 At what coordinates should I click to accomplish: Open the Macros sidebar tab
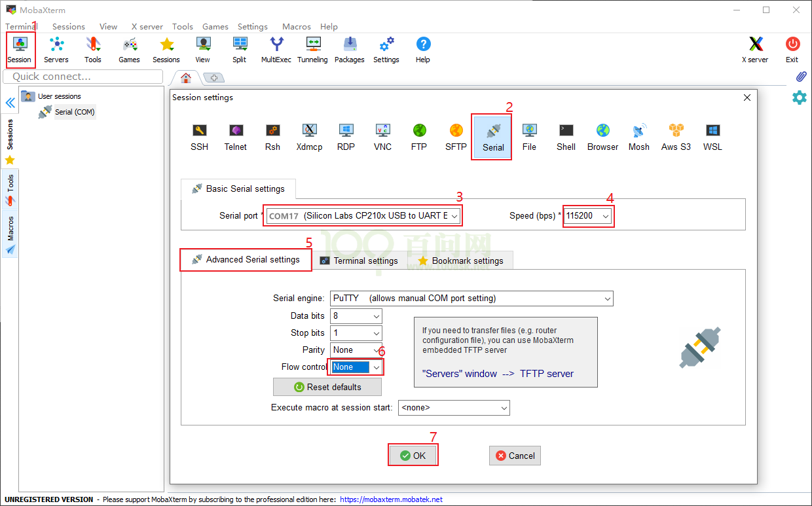click(10, 234)
